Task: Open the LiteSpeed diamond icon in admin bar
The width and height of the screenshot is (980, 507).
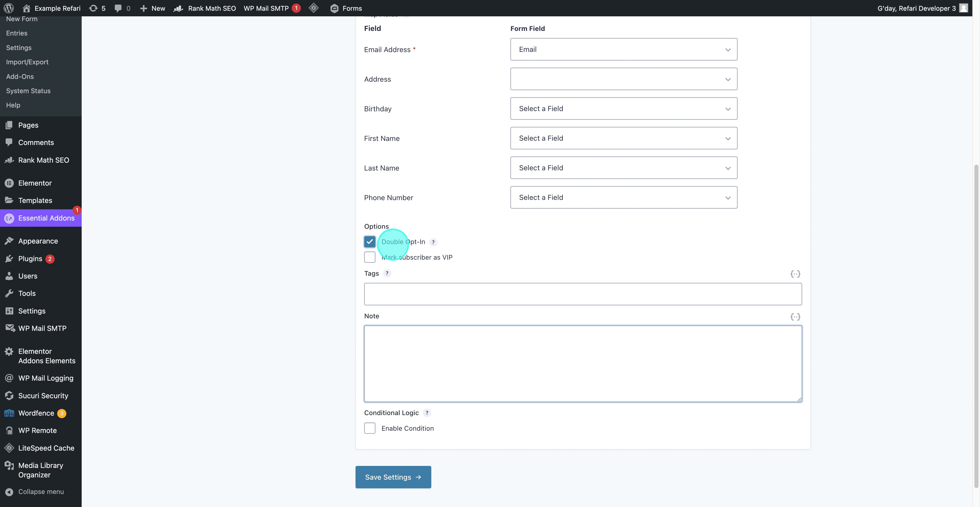Action: [313, 8]
